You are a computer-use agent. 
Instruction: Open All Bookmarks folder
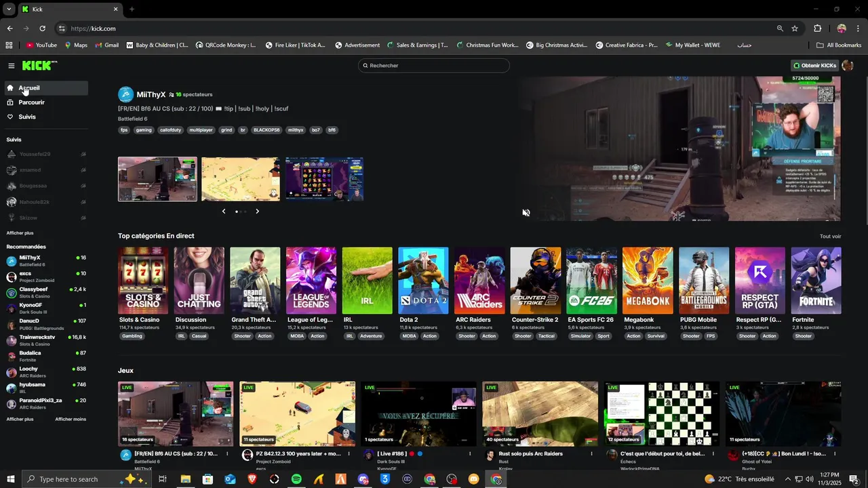(x=839, y=45)
